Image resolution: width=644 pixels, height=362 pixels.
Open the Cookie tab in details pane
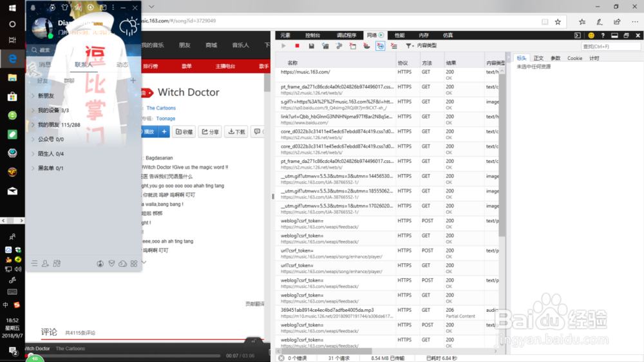pos(574,59)
